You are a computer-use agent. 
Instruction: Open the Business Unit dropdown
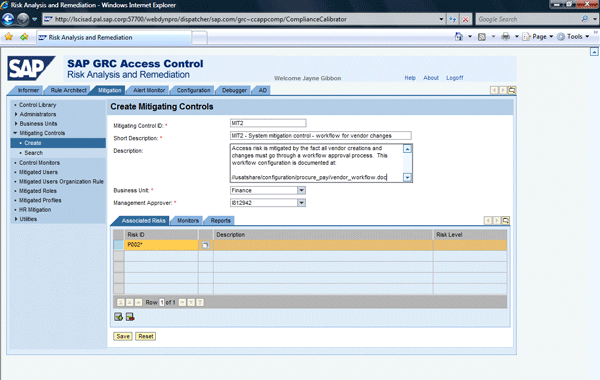(x=302, y=190)
